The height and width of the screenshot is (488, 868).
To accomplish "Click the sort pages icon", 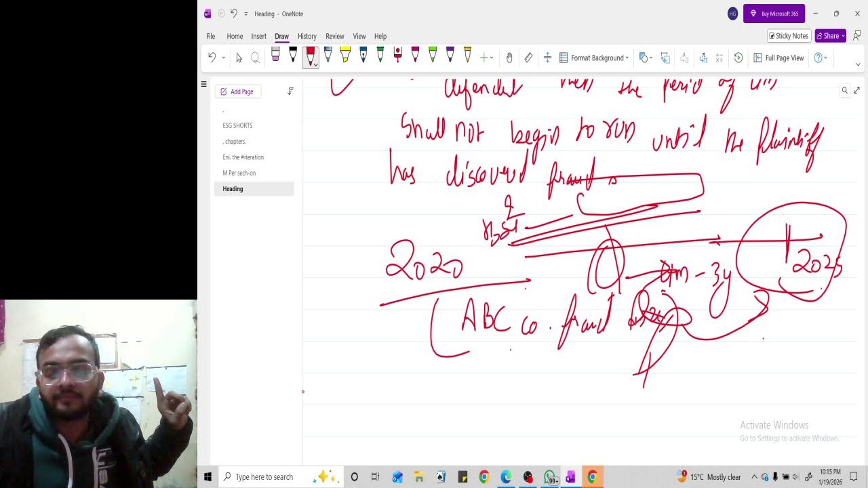I will pos(290,91).
